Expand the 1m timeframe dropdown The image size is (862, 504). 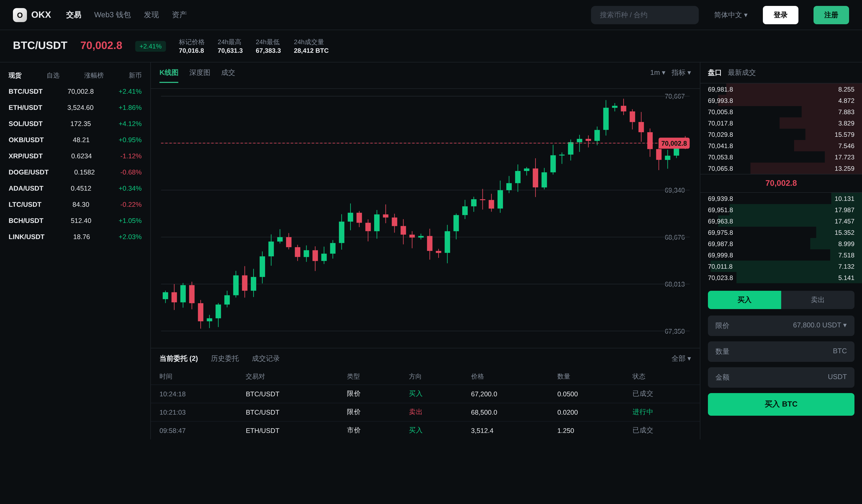658,72
